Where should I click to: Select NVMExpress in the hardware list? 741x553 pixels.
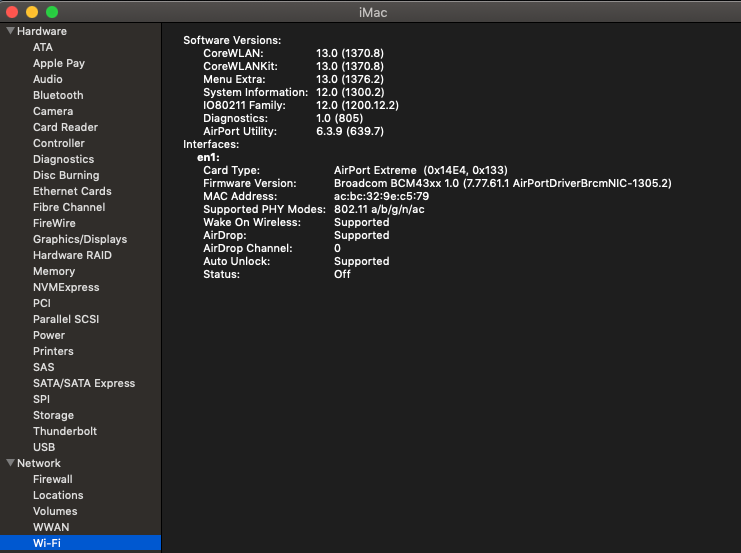tap(66, 287)
